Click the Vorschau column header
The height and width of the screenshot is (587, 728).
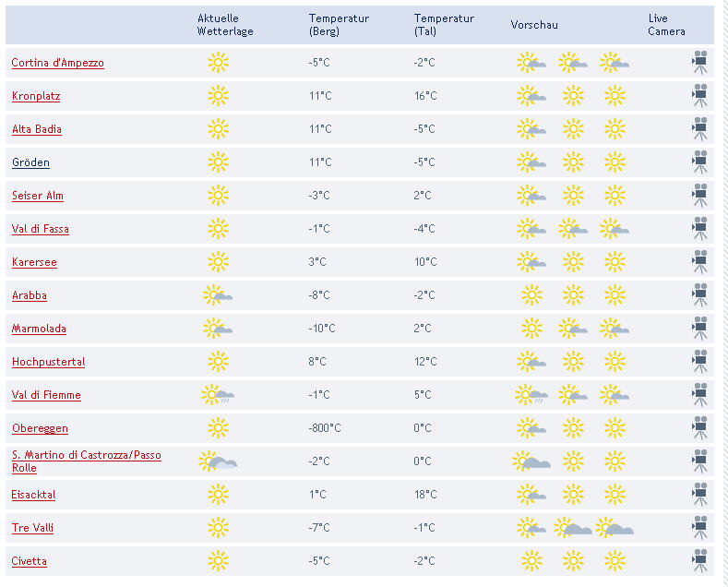coord(534,25)
